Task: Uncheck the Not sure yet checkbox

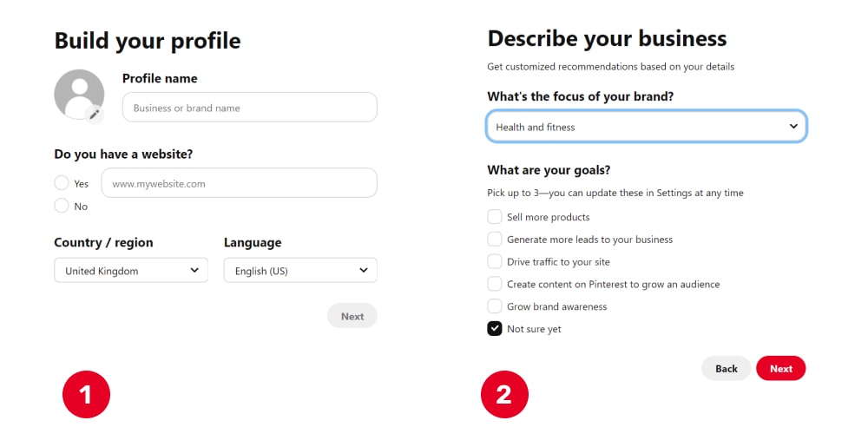Action: [x=495, y=328]
